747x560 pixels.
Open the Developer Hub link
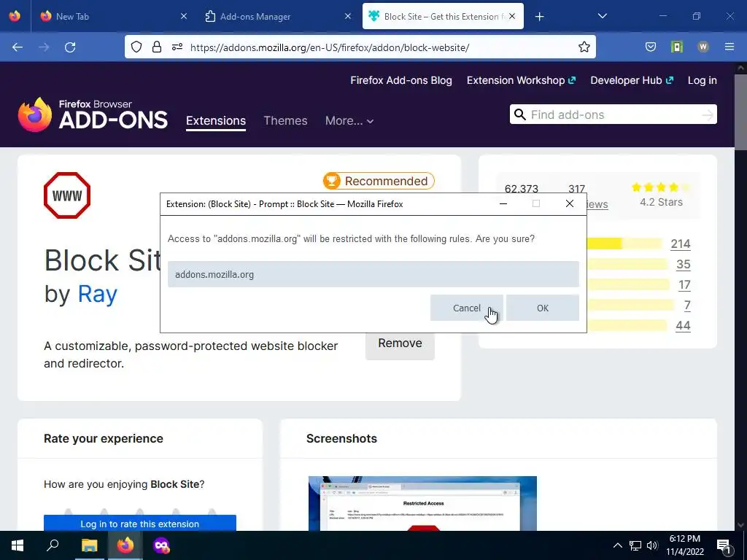pos(632,80)
